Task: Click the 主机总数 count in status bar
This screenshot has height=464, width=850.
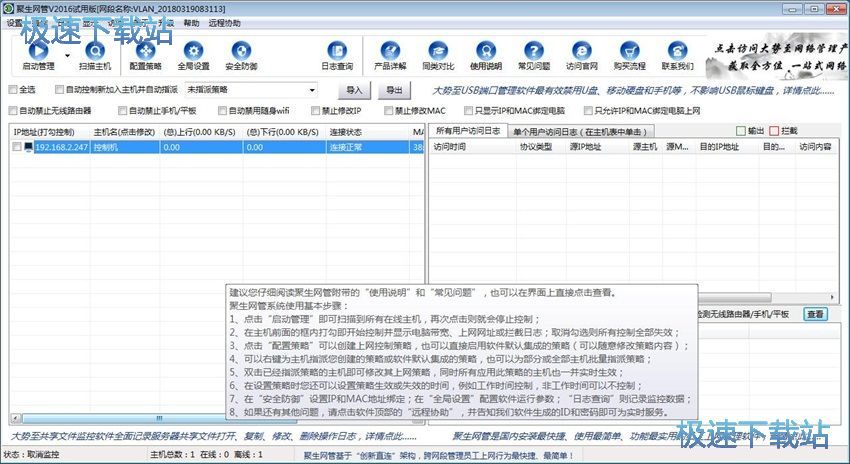Action: click(x=172, y=455)
